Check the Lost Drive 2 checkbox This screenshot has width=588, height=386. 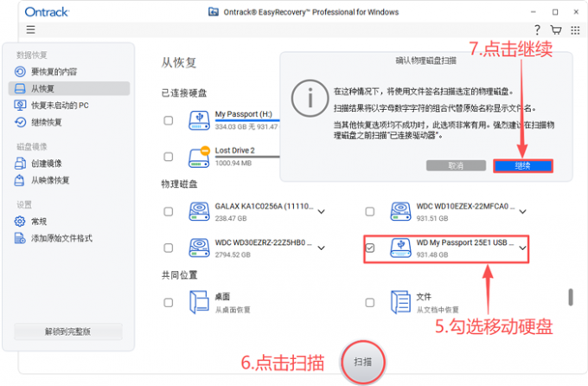pyautogui.click(x=169, y=157)
